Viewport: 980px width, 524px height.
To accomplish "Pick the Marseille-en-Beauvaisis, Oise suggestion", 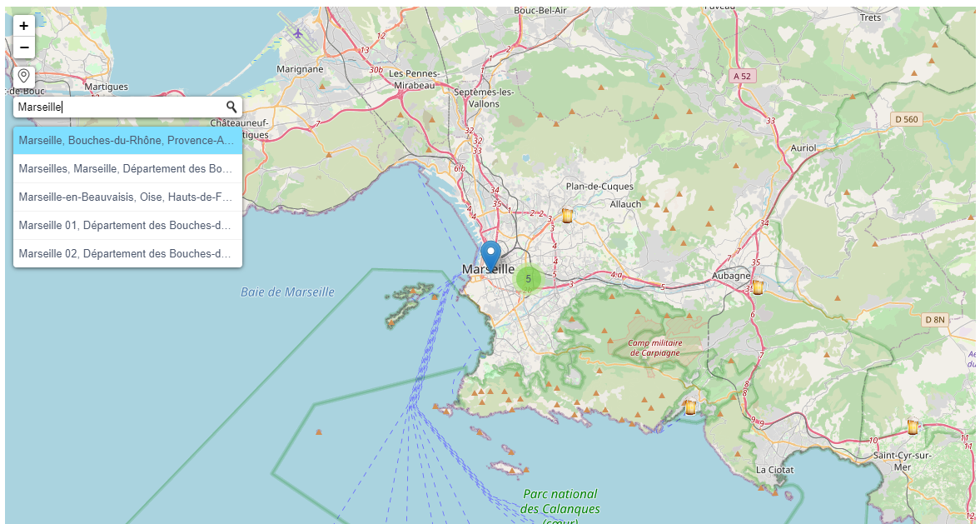I will [127, 197].
